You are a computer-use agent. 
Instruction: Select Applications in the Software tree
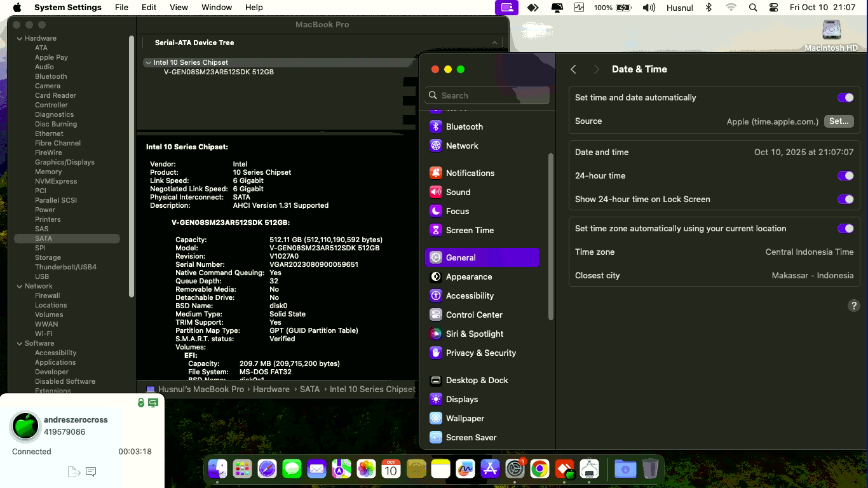click(55, 362)
